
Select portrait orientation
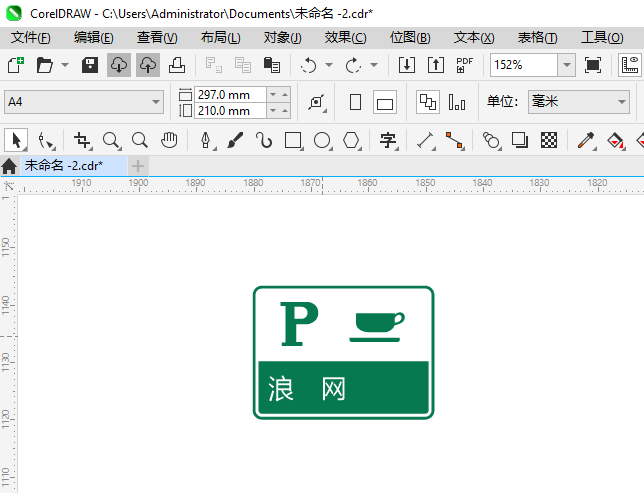(356, 102)
